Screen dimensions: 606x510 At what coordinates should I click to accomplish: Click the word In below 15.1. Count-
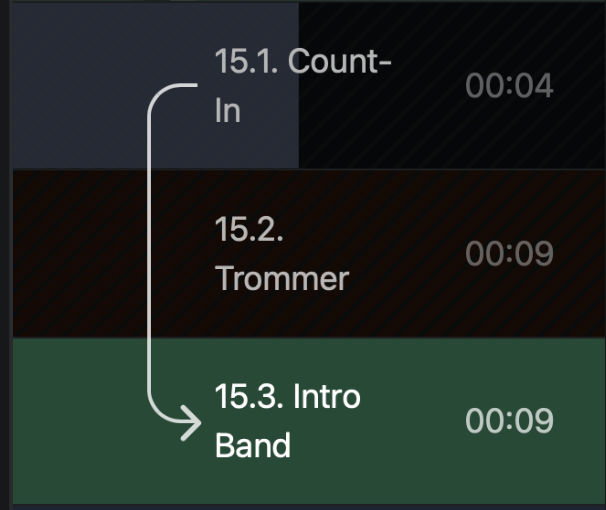(228, 110)
